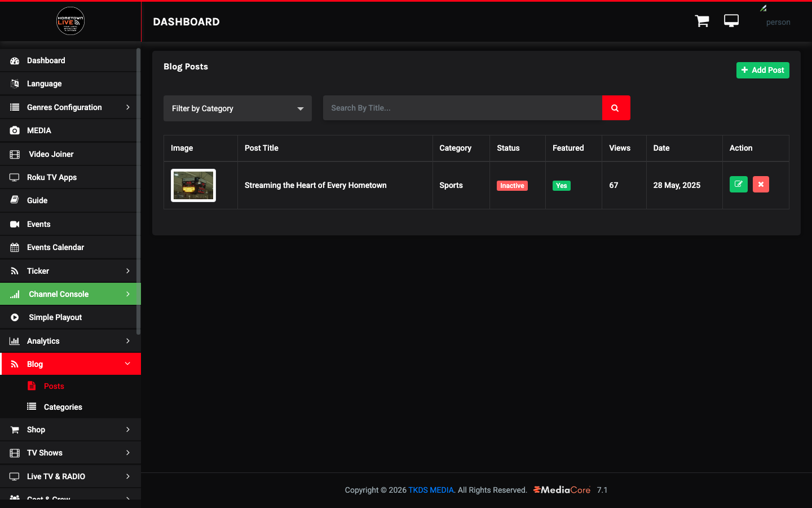812x508 pixels.
Task: Click the MEDIA camera icon
Action: pos(15,130)
